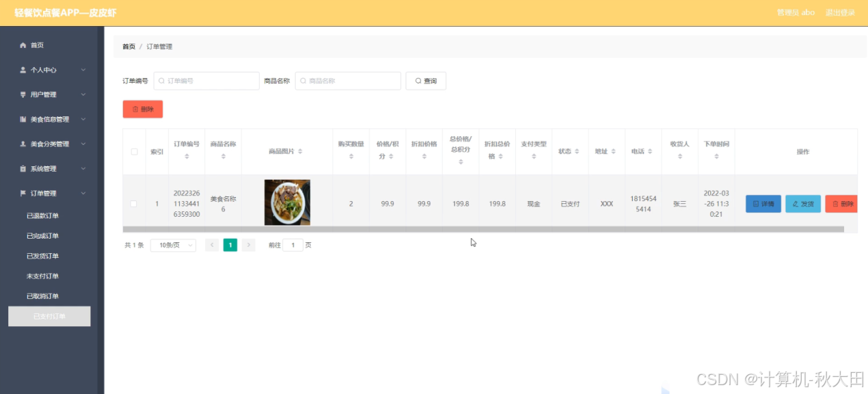Click the phone cell 1815454 5414
The width and height of the screenshot is (868, 394).
pyautogui.click(x=644, y=204)
